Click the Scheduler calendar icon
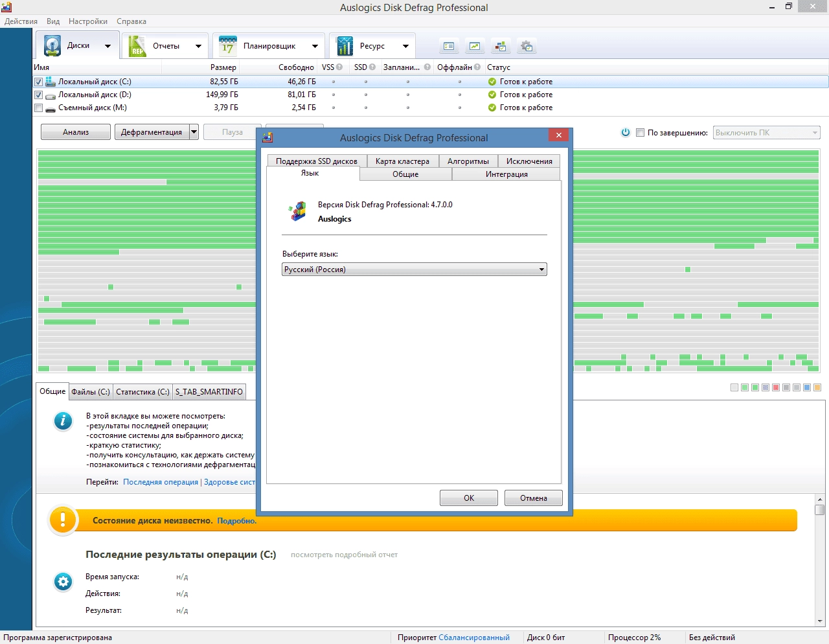This screenshot has height=644, width=829. point(228,46)
